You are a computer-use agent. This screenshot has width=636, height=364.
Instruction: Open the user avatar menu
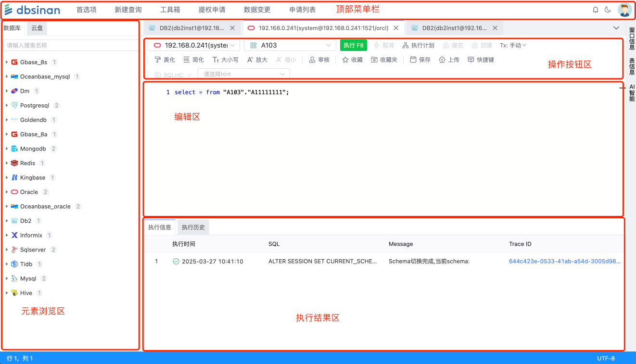624,10
